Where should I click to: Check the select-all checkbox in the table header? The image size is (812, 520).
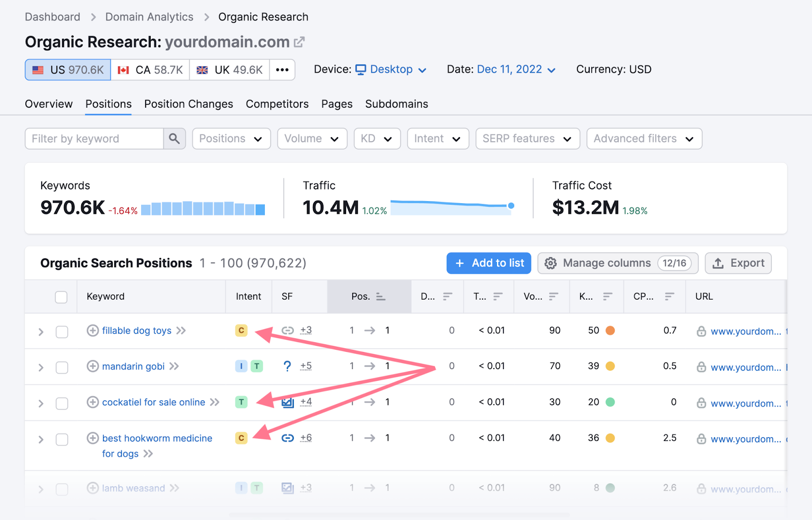[61, 297]
